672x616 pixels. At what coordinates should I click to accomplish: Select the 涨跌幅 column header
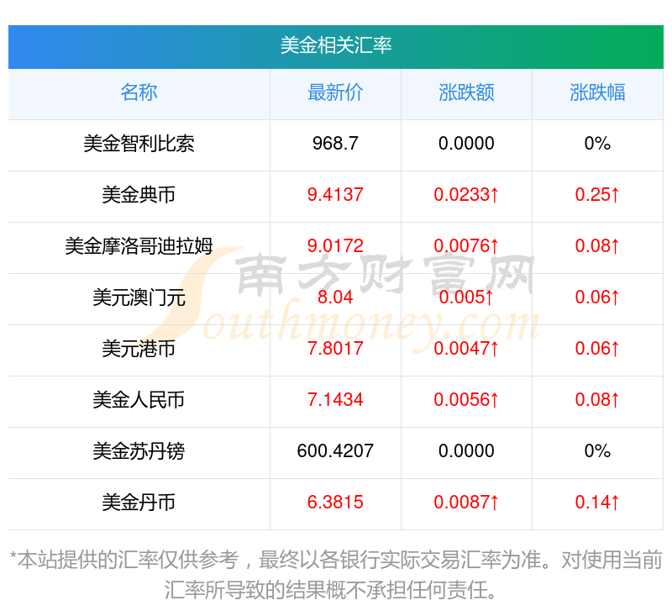point(597,92)
